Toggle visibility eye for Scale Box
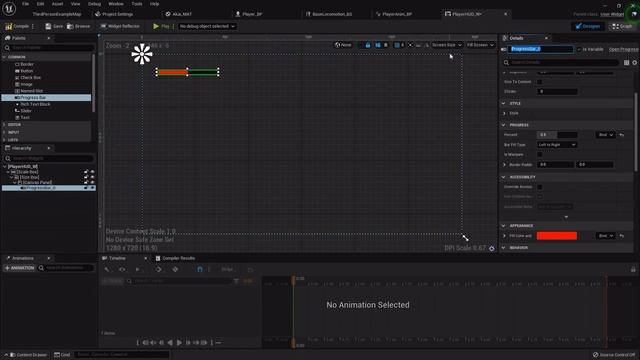Image resolution: width=640 pixels, height=360 pixels. pos(92,172)
